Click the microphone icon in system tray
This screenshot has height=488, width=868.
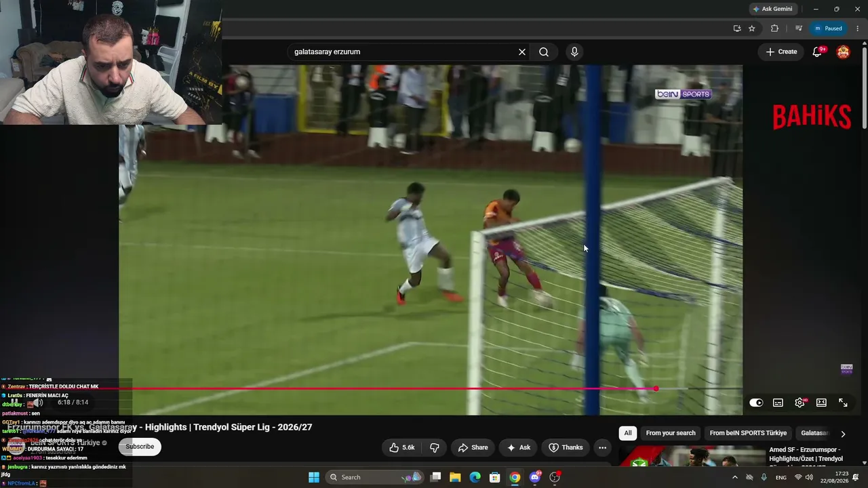[x=764, y=477]
